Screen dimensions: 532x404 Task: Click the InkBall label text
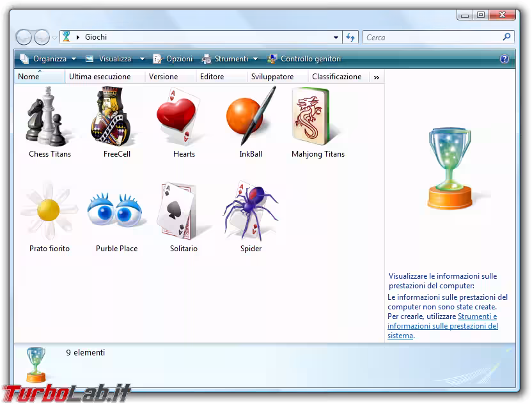251,154
